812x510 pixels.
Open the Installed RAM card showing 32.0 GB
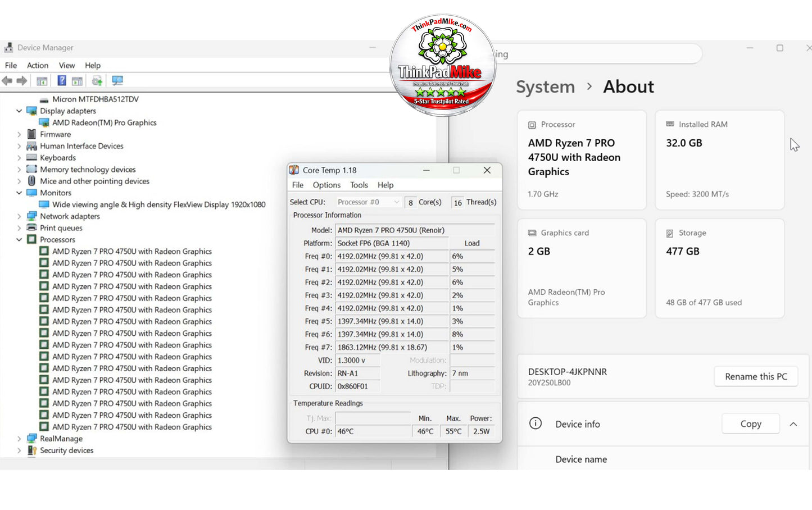pyautogui.click(x=719, y=160)
